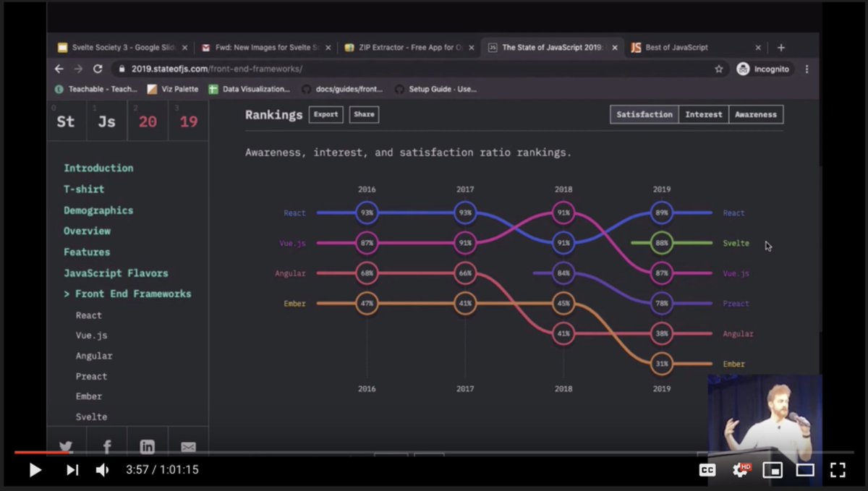The width and height of the screenshot is (868, 491).
Task: Click Svelte 88% node in 2019
Action: click(x=662, y=243)
